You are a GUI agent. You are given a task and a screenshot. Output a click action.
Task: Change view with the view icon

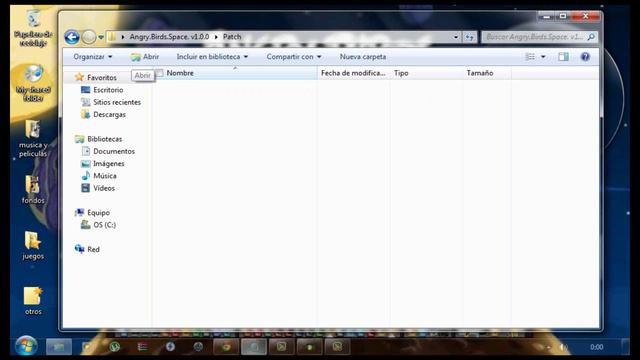(530, 57)
